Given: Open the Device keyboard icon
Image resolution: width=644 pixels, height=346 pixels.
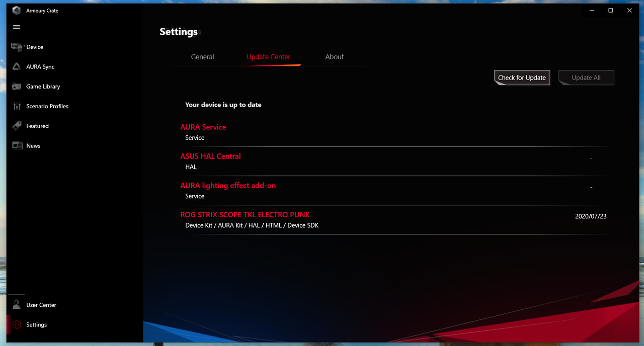Looking at the screenshot, I should coord(17,47).
